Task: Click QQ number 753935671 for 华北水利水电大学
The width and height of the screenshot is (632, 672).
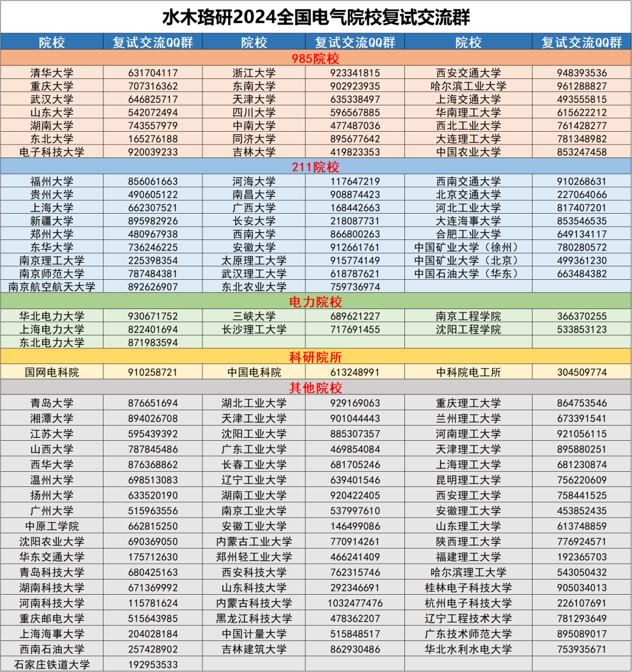Action: [582, 649]
